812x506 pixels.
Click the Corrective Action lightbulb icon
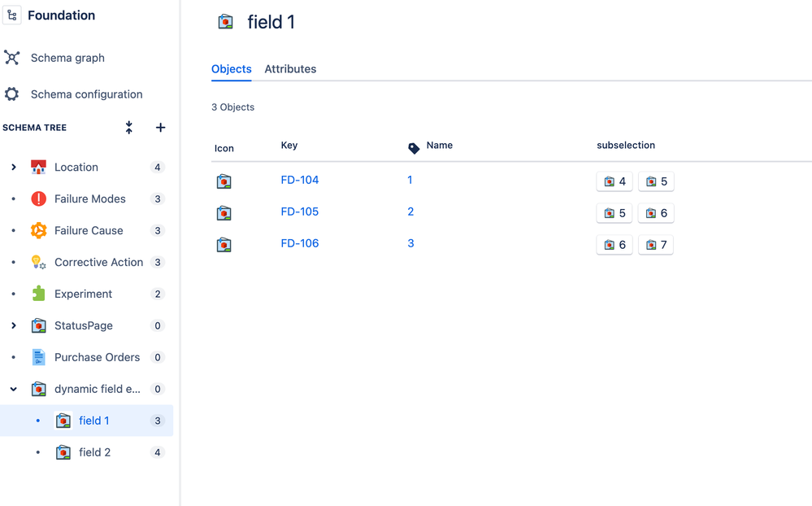(38, 262)
